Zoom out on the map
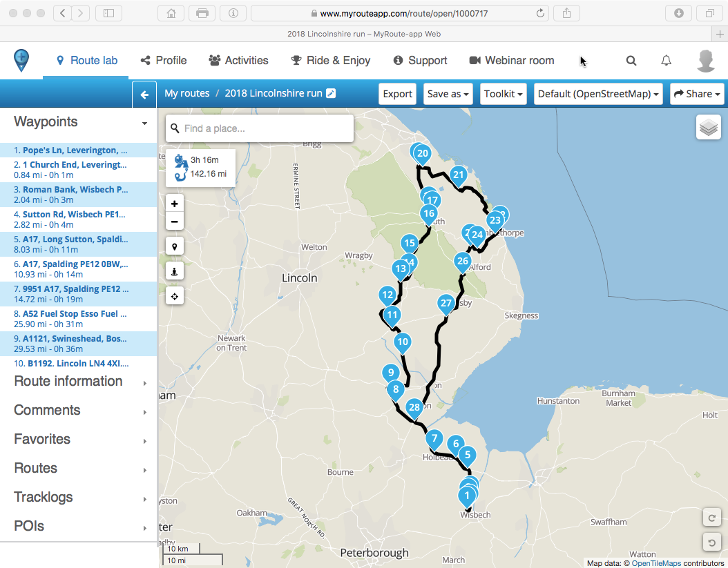The image size is (728, 568). click(x=174, y=222)
